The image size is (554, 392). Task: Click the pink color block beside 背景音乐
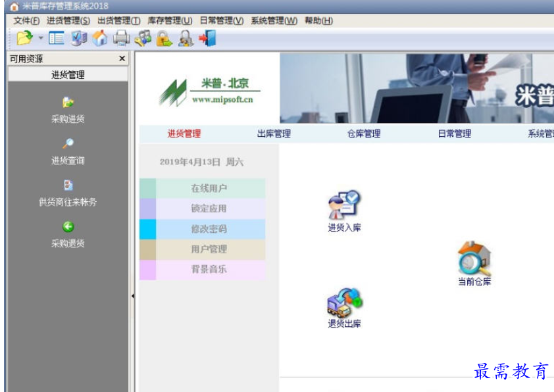(147, 270)
